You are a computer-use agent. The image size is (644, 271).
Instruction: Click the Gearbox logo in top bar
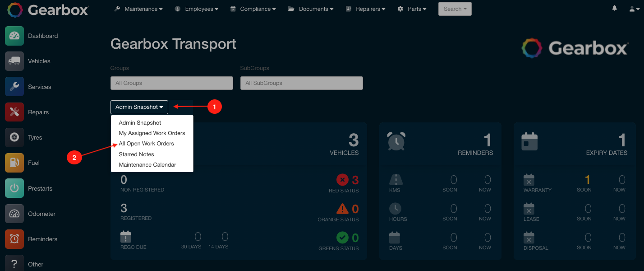48,9
